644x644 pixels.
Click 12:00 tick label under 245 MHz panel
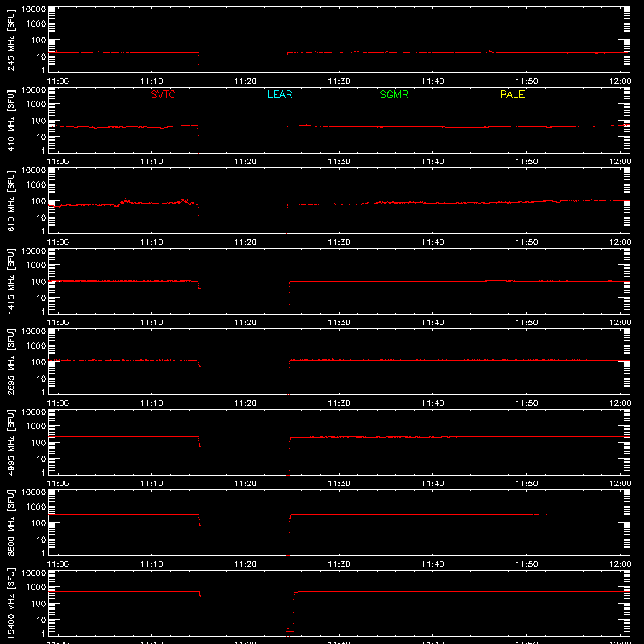point(620,81)
